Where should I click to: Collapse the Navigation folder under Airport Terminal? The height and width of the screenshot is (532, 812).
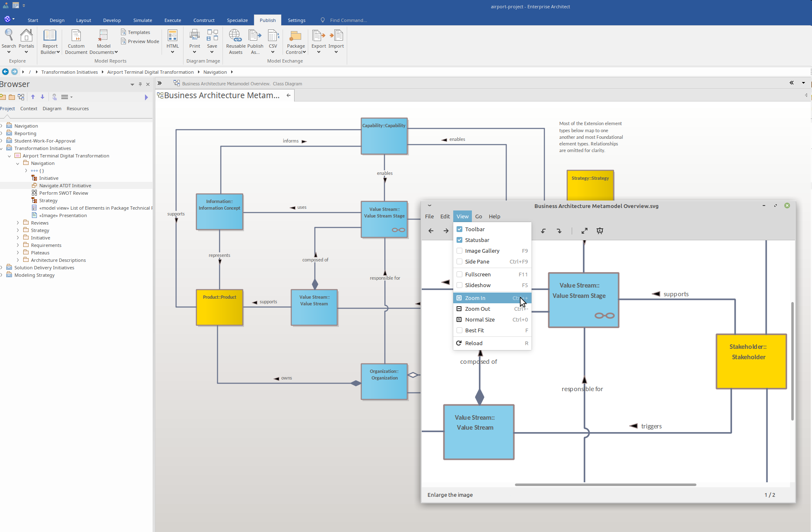click(18, 163)
